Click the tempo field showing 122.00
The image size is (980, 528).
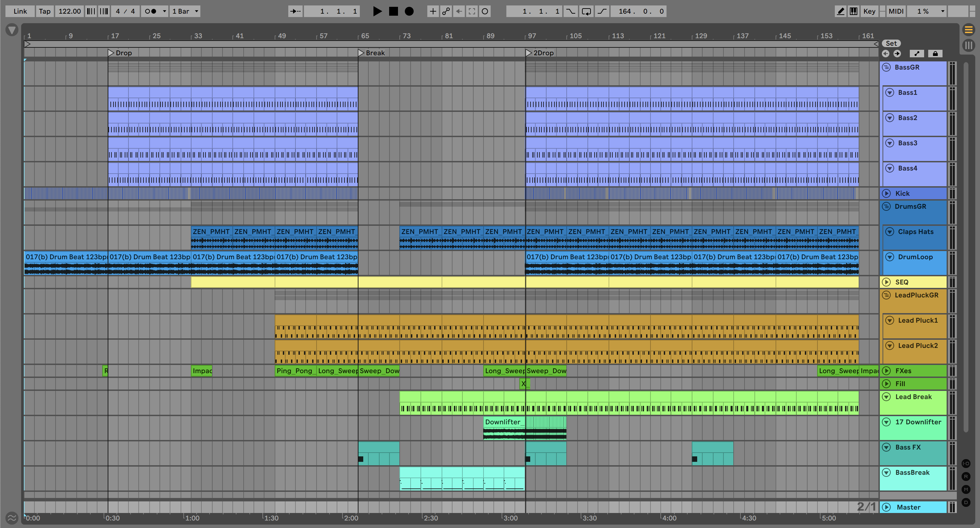70,11
